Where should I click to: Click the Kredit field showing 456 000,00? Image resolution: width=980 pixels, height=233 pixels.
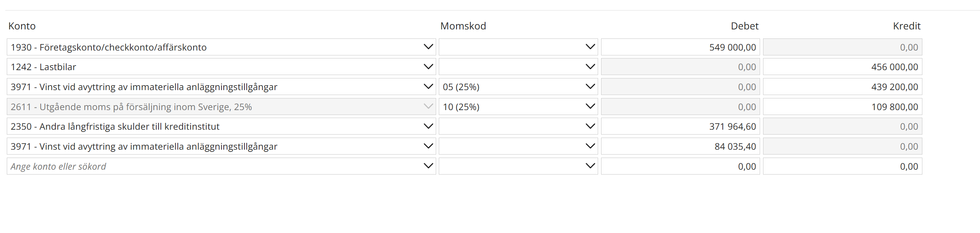point(842,67)
